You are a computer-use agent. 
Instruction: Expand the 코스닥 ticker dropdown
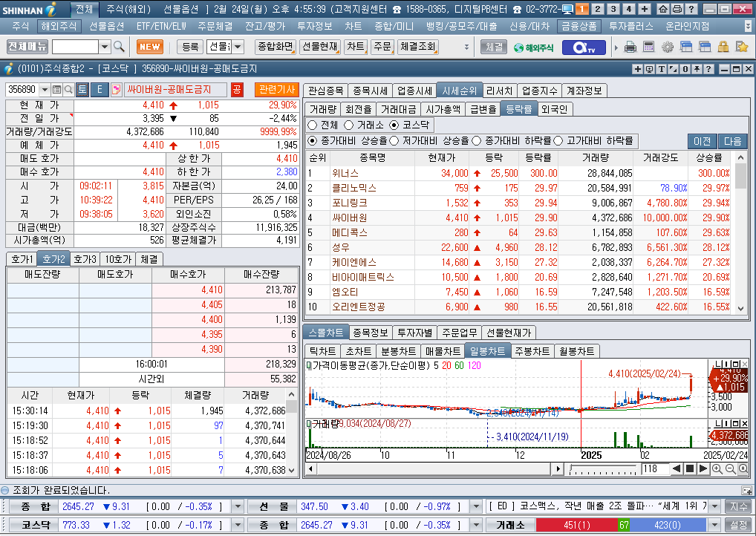pos(237,525)
